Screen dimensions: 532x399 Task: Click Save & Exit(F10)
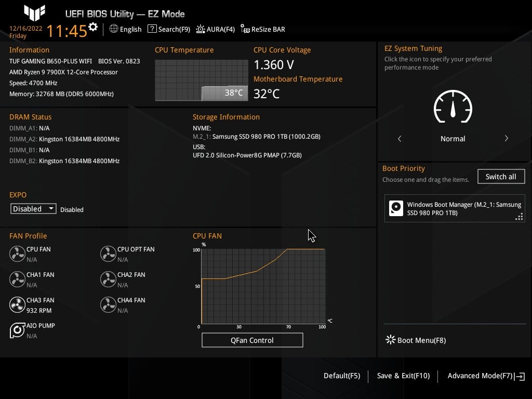tap(403, 376)
